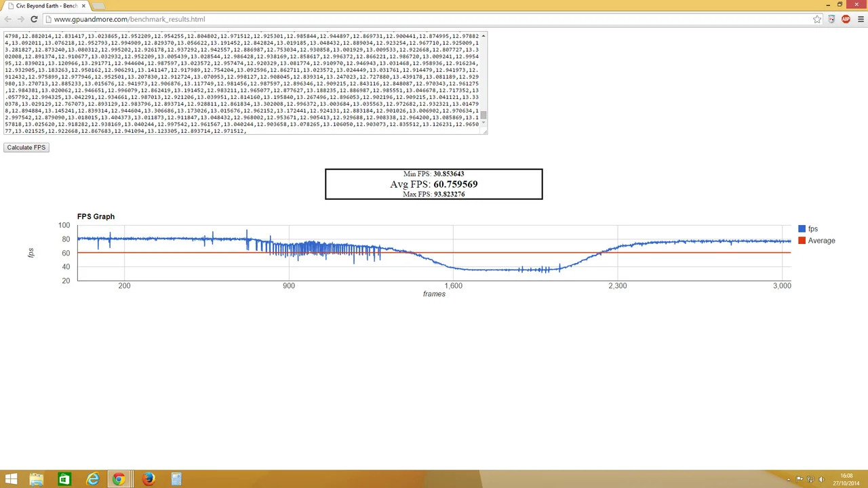868x488 pixels.
Task: Click the 'Average' legend label
Action: click(x=822, y=241)
